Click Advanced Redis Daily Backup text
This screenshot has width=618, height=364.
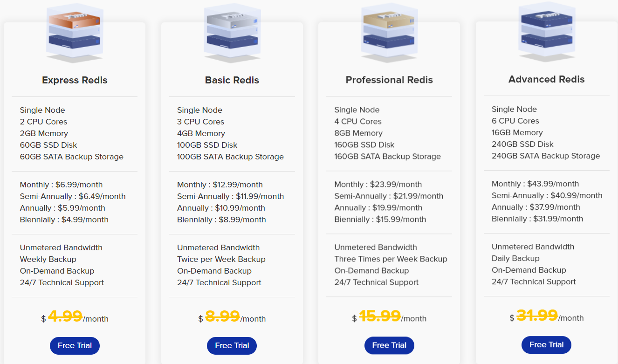(x=515, y=258)
